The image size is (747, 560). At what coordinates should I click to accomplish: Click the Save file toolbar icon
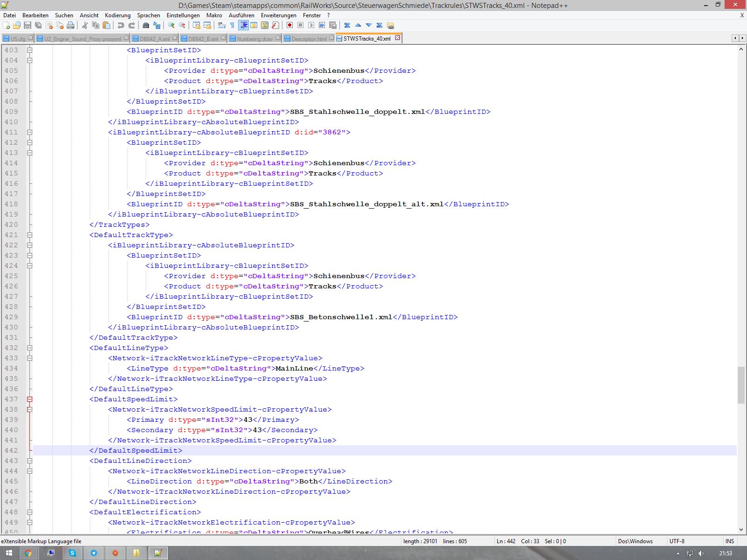[x=28, y=25]
